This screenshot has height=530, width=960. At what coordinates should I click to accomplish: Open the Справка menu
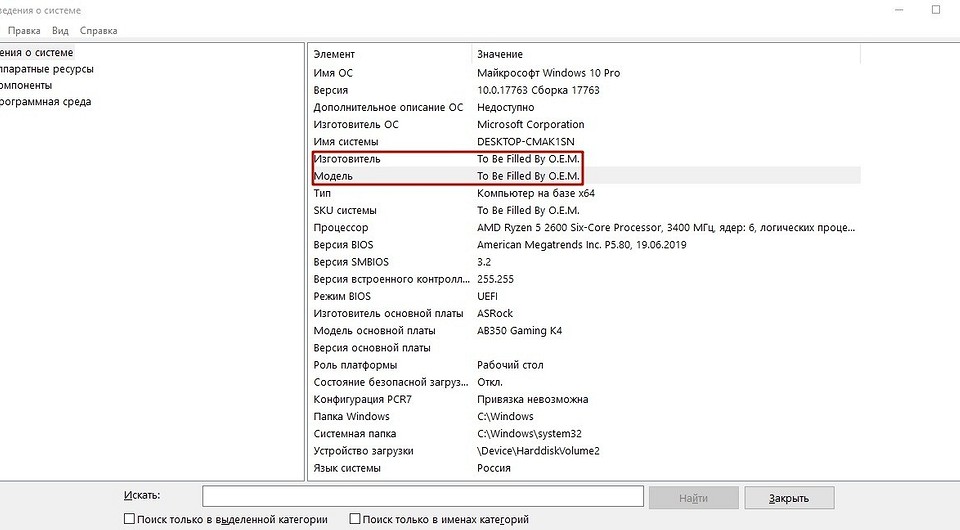tap(98, 31)
